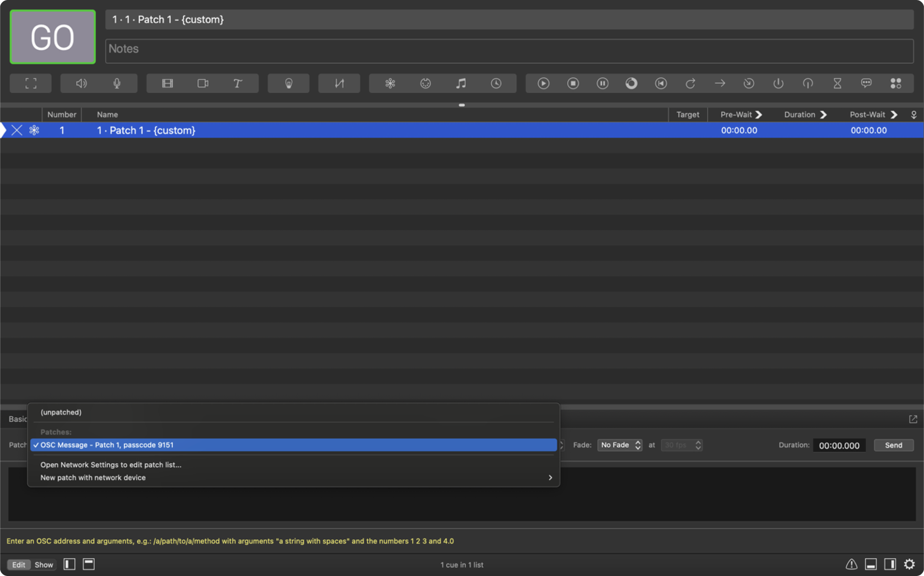Screen dimensions: 924x576
Task: Open the No Fade dropdown
Action: 620,445
